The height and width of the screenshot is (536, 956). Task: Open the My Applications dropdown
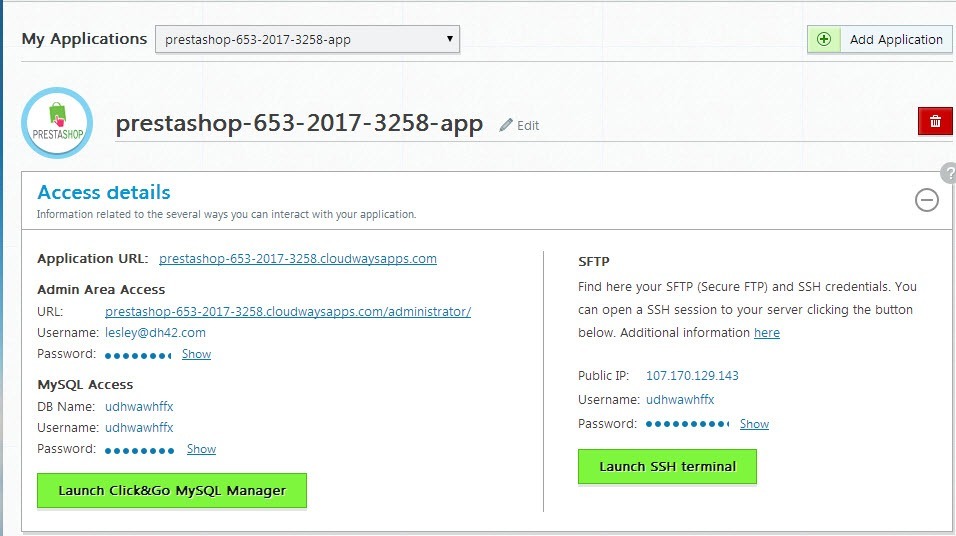coord(307,40)
